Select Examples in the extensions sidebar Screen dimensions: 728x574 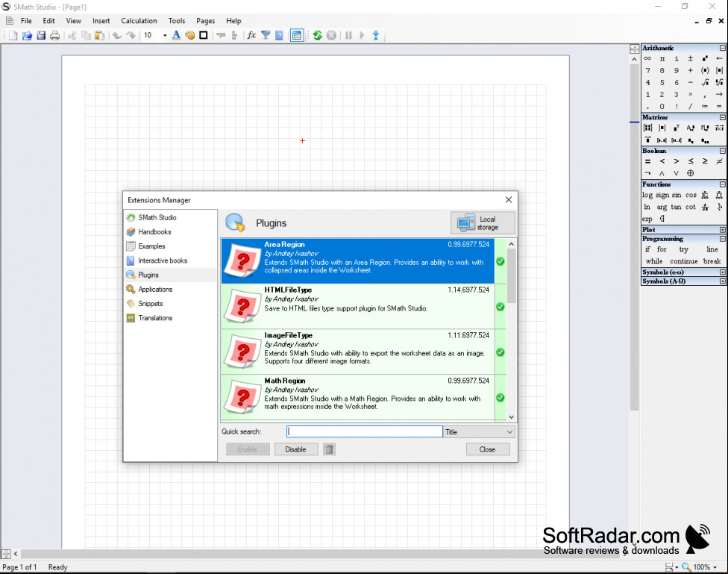[151, 246]
